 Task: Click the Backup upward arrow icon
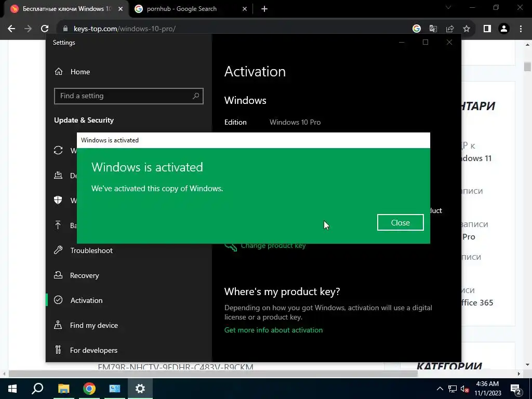point(58,225)
